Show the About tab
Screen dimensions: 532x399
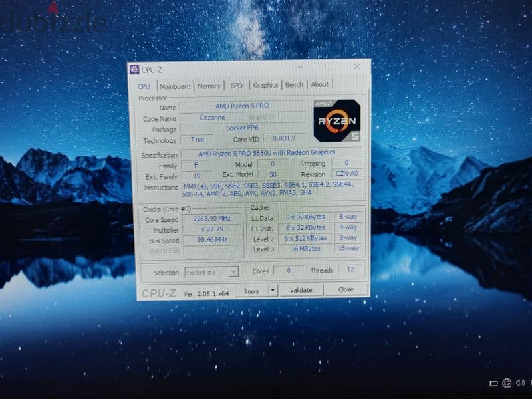click(x=320, y=84)
